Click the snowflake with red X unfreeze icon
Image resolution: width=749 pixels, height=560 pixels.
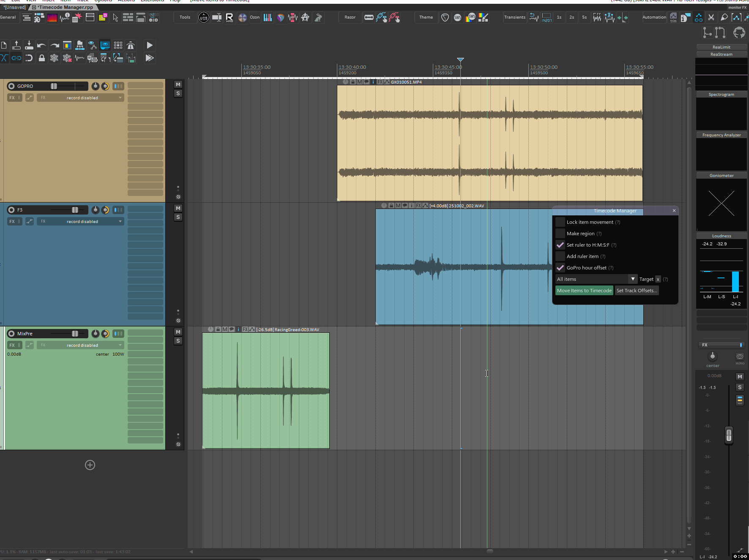click(67, 58)
